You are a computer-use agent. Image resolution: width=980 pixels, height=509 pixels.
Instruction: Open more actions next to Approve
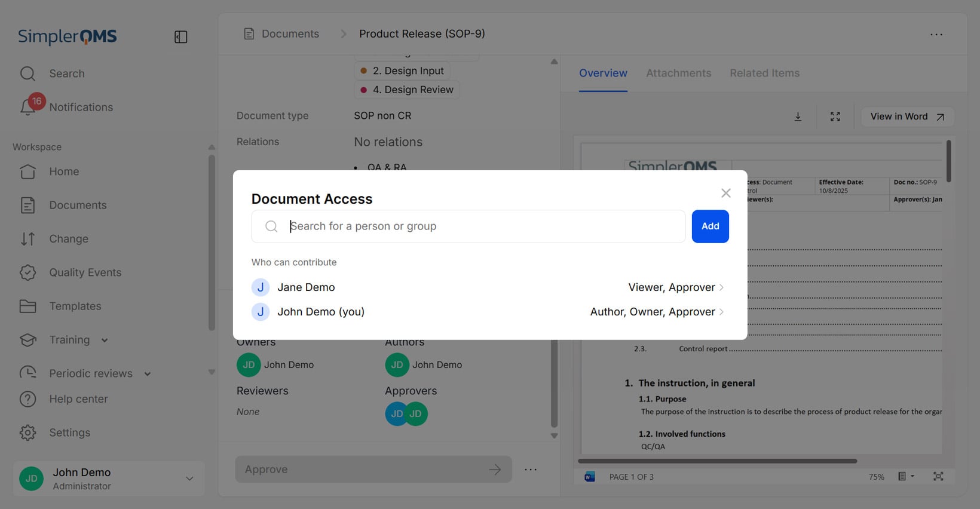click(531, 470)
